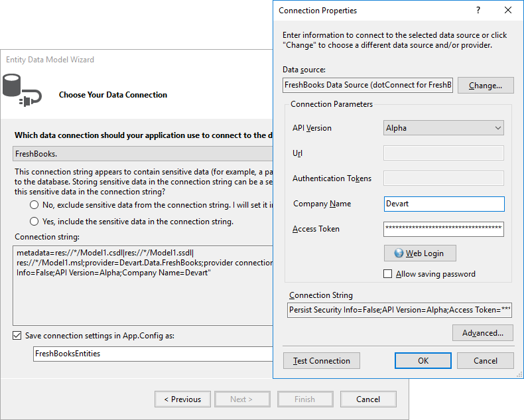Image resolution: width=524 pixels, height=420 pixels.
Task: Select No, exclude sensitive data option
Action: coord(34,206)
